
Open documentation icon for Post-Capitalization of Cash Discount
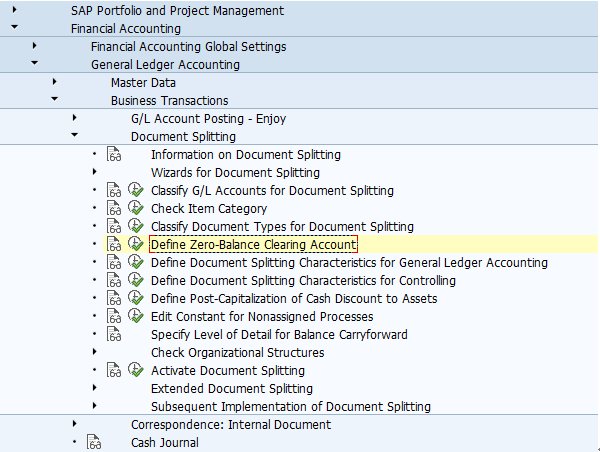pyautogui.click(x=114, y=298)
